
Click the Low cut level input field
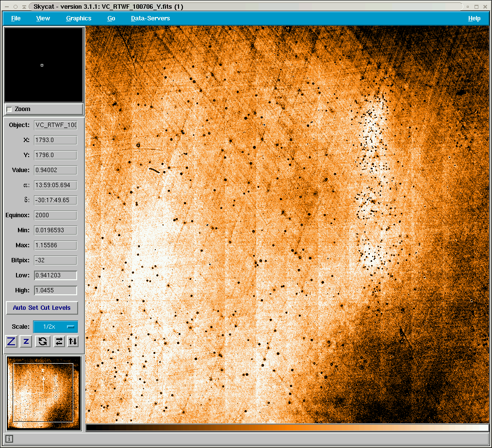(x=55, y=275)
